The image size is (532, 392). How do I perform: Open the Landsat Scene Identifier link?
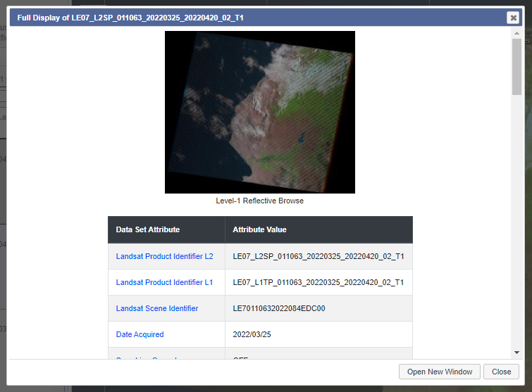157,308
